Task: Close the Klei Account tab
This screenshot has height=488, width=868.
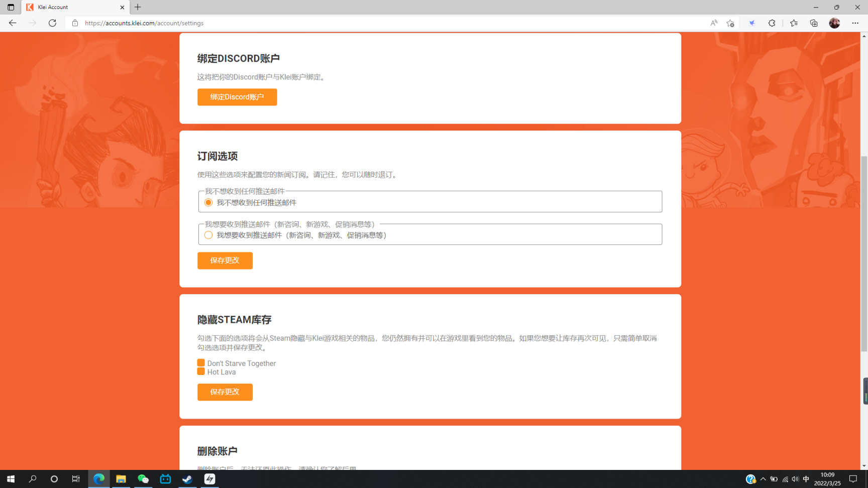Action: coord(122,7)
